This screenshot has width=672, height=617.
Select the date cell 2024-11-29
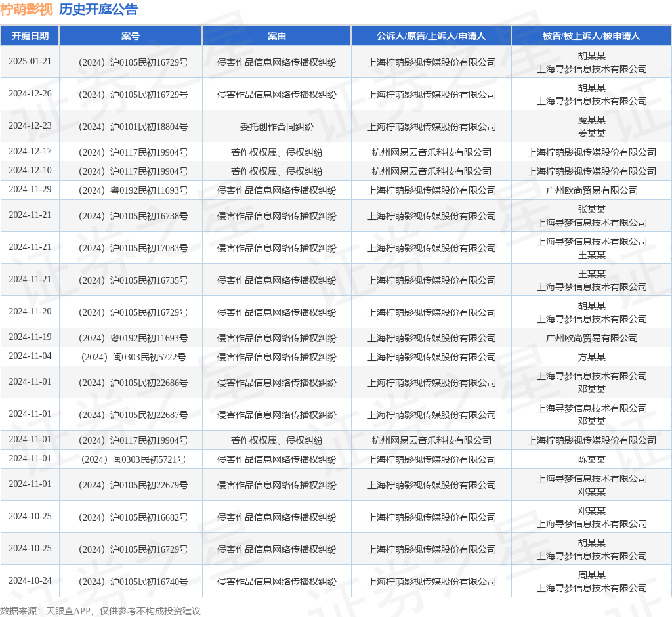click(30, 189)
